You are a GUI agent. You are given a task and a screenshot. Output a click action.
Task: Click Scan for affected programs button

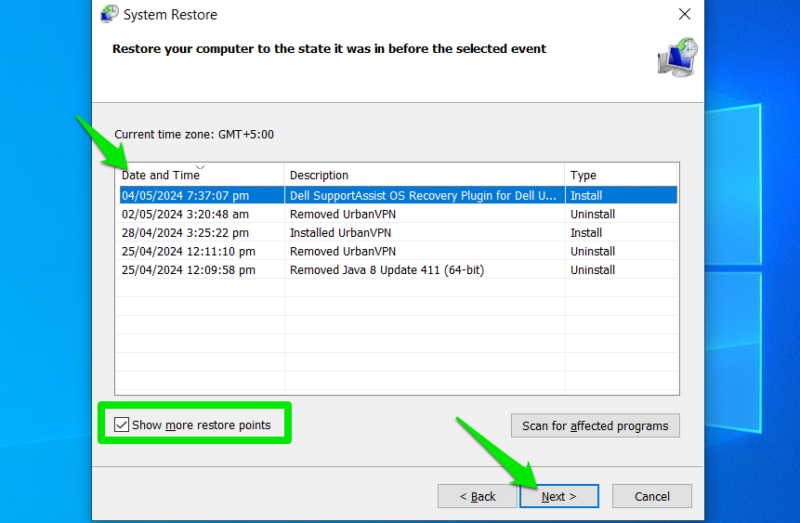click(595, 426)
